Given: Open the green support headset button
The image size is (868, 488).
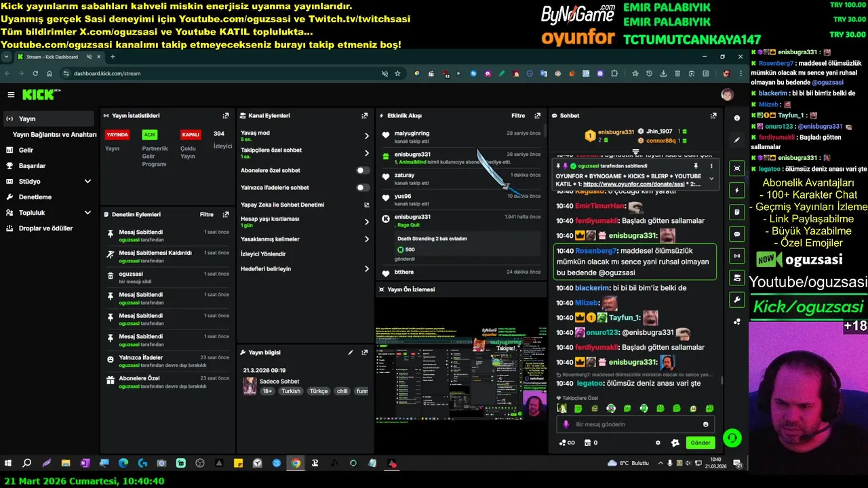Looking at the screenshot, I should 732,438.
